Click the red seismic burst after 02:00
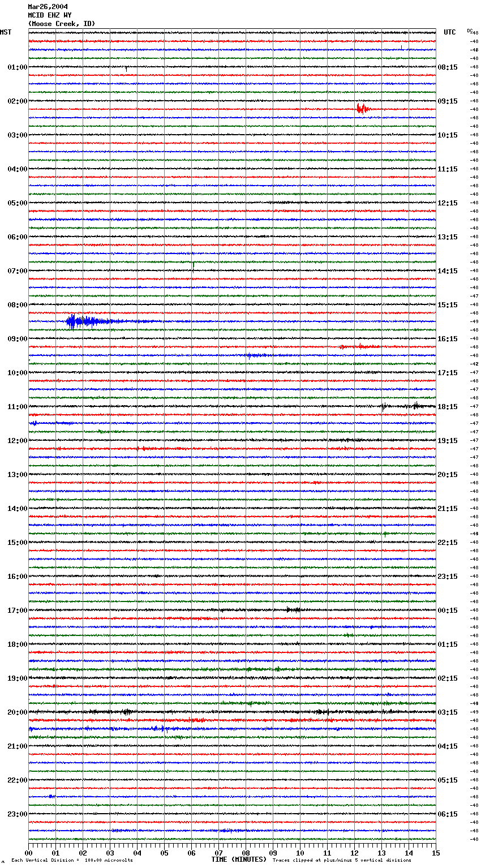This screenshot has width=481, height=868. click(363, 109)
